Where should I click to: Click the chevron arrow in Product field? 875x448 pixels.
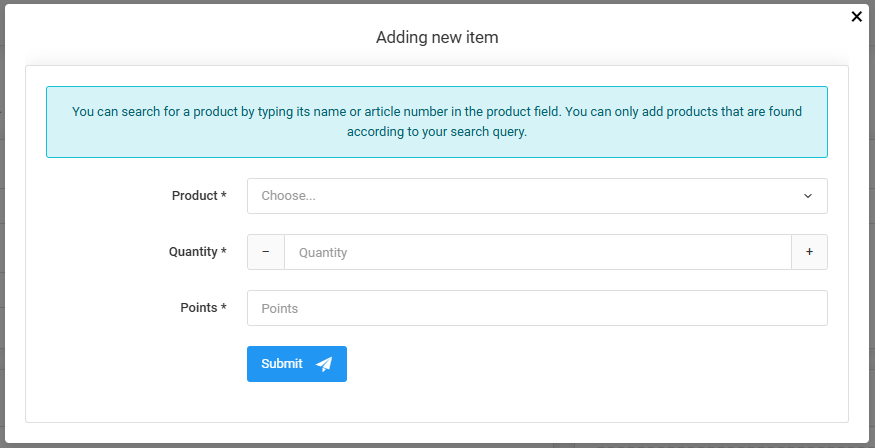(808, 196)
